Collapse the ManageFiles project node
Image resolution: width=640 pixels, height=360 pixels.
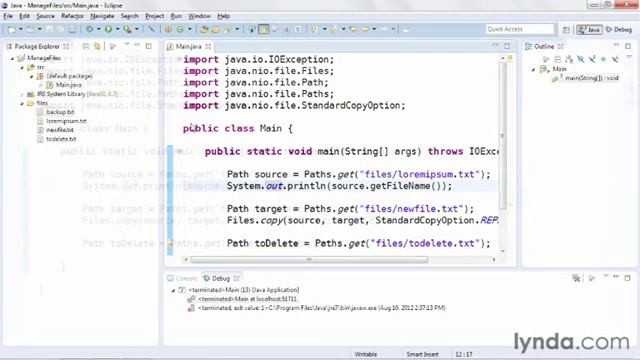pyautogui.click(x=12, y=58)
